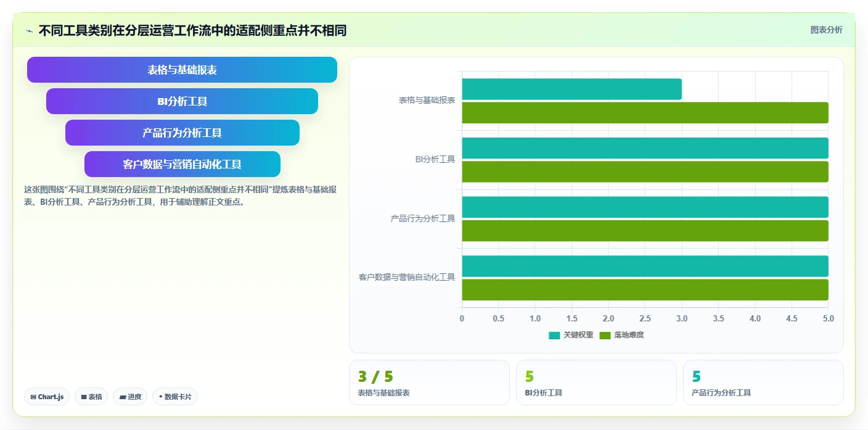Click the green bar for 客户数据与营销自动化工具
Screen dimensions: 868x430
645,290
